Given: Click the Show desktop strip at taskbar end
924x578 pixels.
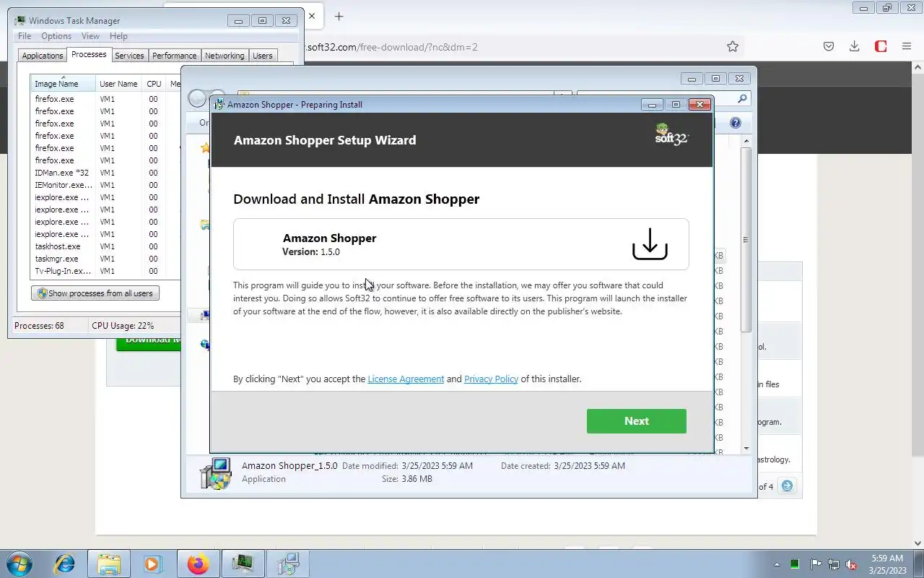Looking at the screenshot, I should (x=919, y=564).
